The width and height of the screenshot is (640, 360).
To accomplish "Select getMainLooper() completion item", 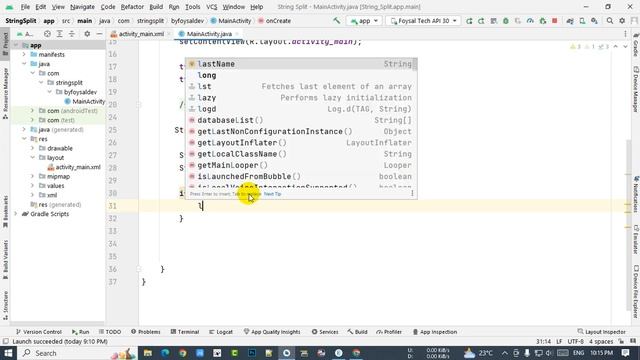I will click(x=301, y=165).
